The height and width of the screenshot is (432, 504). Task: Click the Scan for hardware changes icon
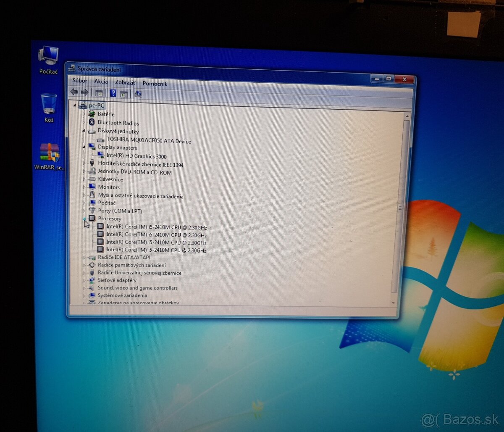(x=138, y=93)
